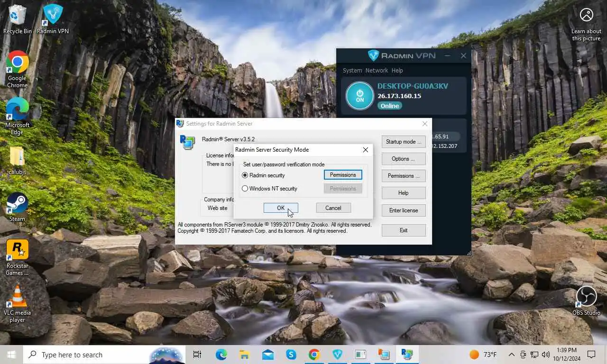The width and height of the screenshot is (607, 364).
Task: Open File Explorer from the taskbar
Action: (x=244, y=355)
